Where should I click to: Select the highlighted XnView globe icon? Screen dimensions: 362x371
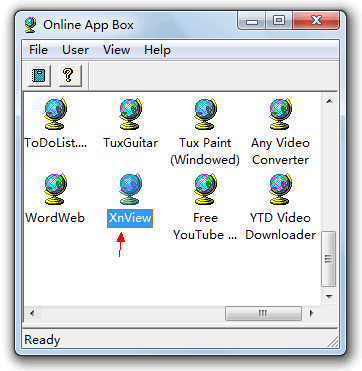coord(130,189)
